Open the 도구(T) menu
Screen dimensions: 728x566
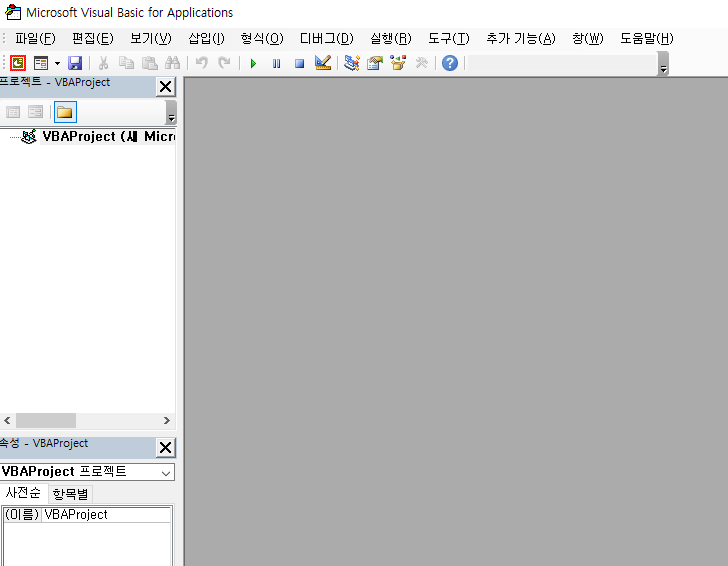pos(448,39)
